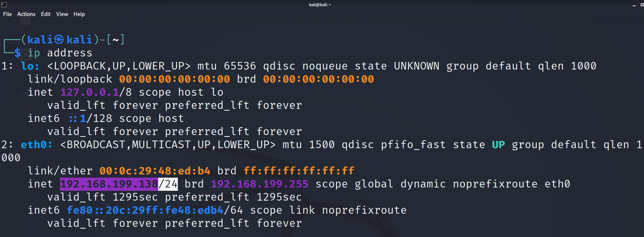
Task: Open the Actions menu
Action: pos(26,14)
